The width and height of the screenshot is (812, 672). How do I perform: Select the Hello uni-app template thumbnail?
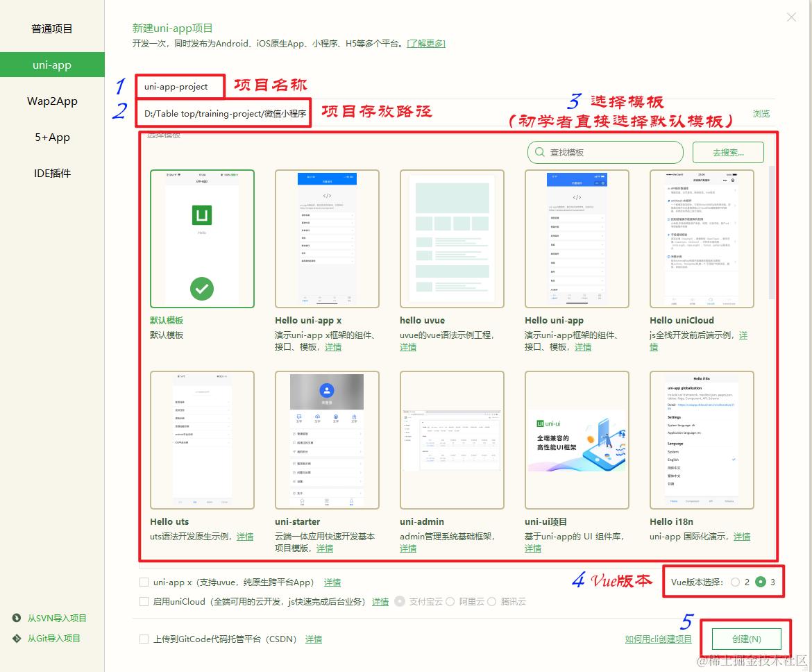pyautogui.click(x=577, y=239)
